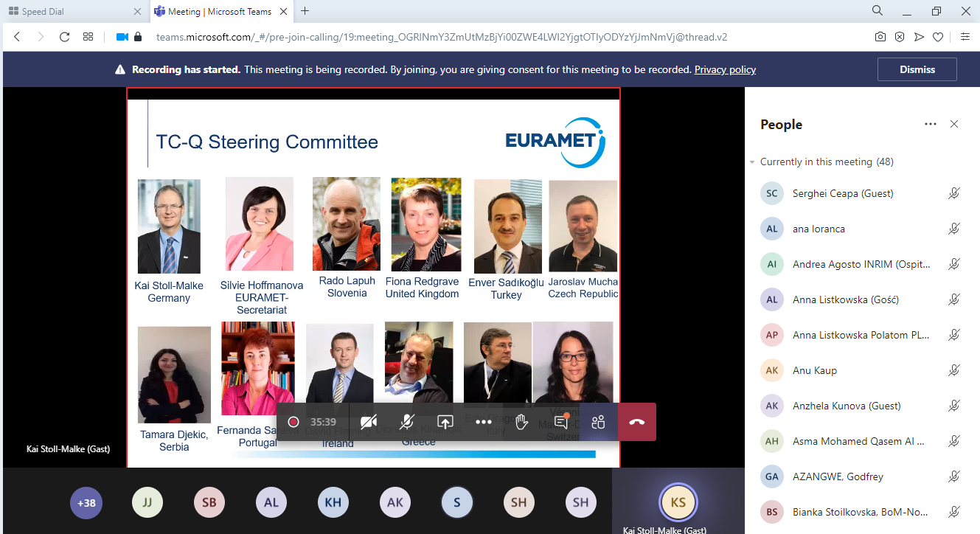
Task: Turn on the camera in meeting toolbar
Action: pyautogui.click(x=369, y=422)
